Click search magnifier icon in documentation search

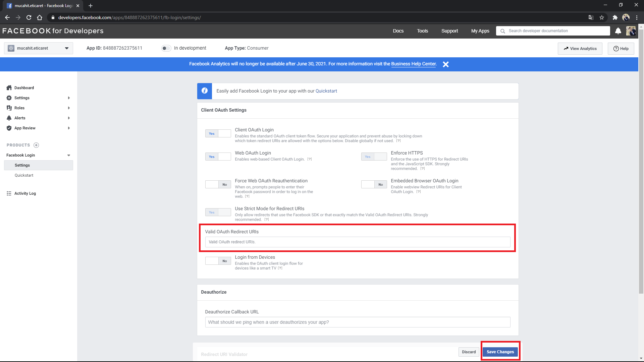click(x=502, y=31)
